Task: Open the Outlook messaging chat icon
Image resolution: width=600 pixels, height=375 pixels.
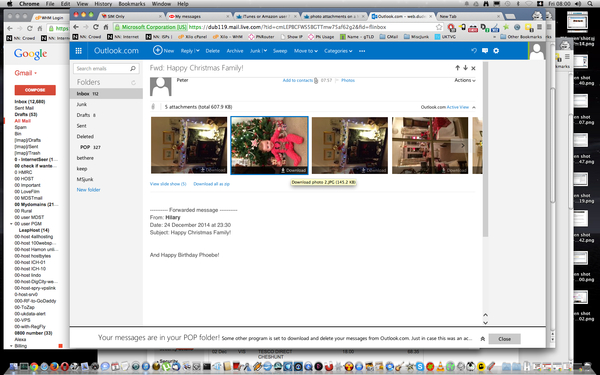Action: pos(485,51)
